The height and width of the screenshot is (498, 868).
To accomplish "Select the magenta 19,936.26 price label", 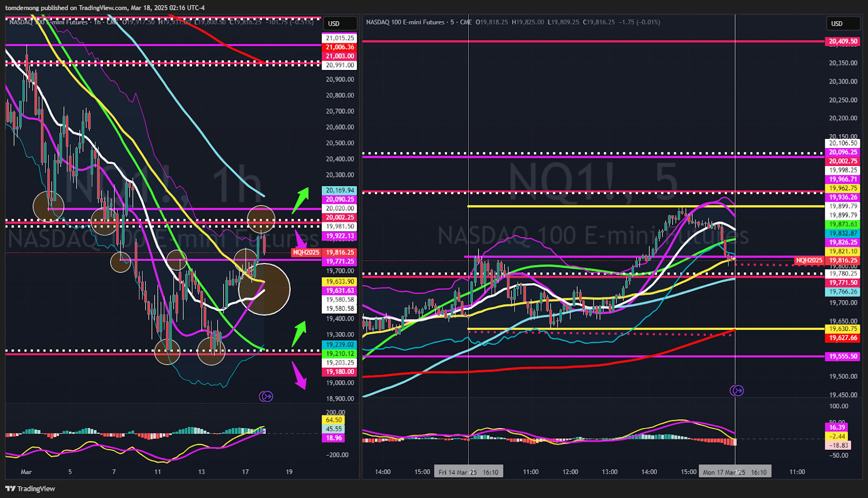I will coord(843,197).
